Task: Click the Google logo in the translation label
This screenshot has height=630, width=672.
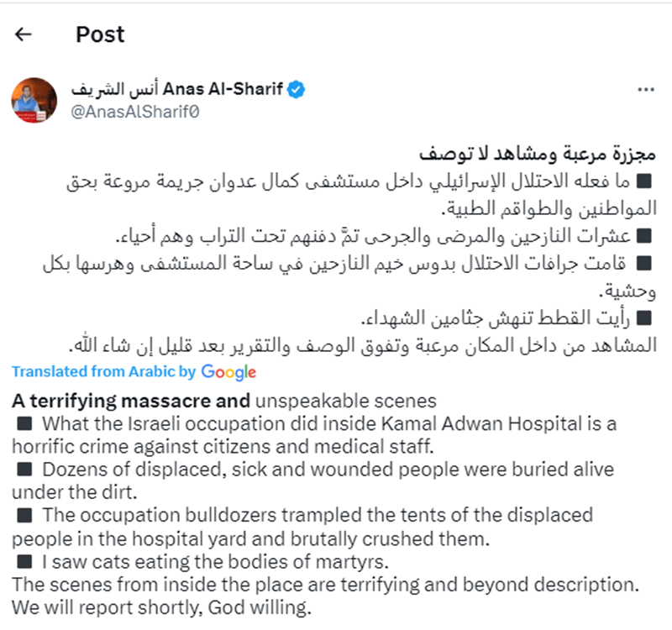Action: point(228,371)
